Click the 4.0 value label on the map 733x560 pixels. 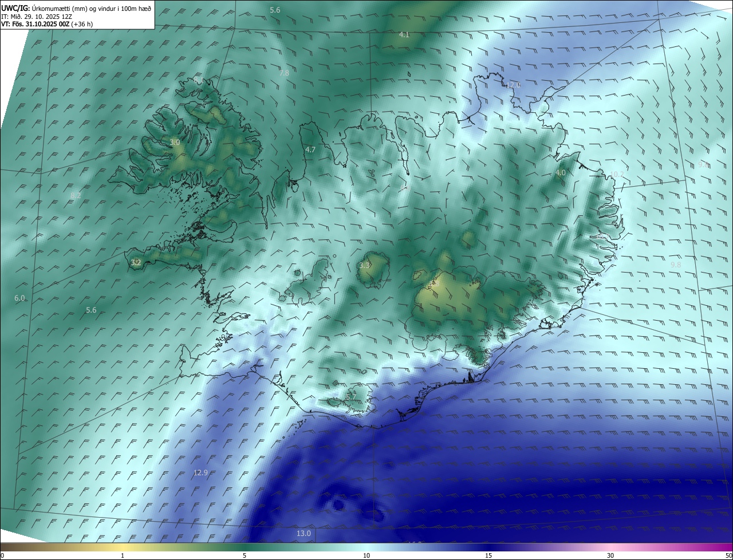pos(561,172)
